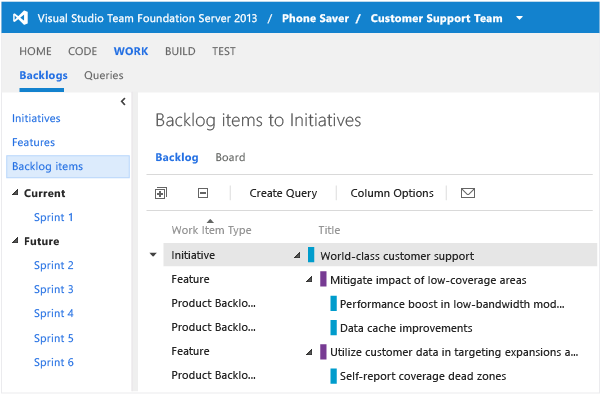
Task: Open the TEST hub
Action: click(224, 51)
